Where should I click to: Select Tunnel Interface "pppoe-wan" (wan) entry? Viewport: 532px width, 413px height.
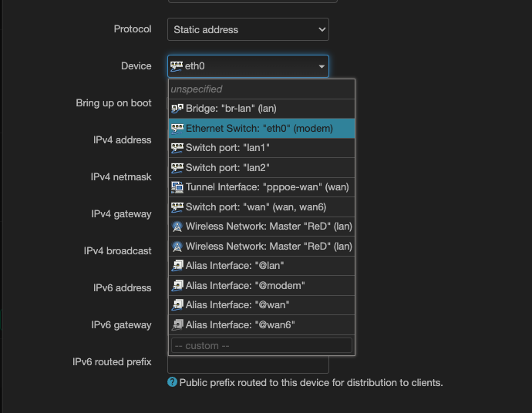pos(261,187)
